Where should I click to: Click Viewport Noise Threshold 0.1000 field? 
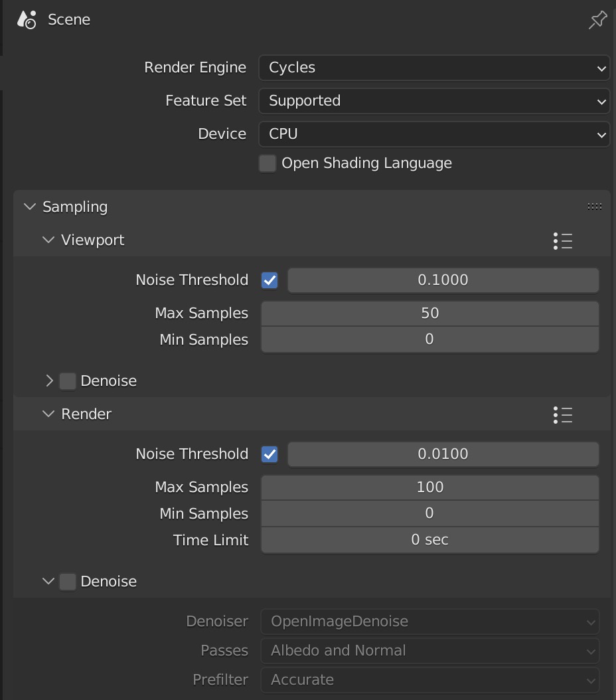(x=443, y=280)
